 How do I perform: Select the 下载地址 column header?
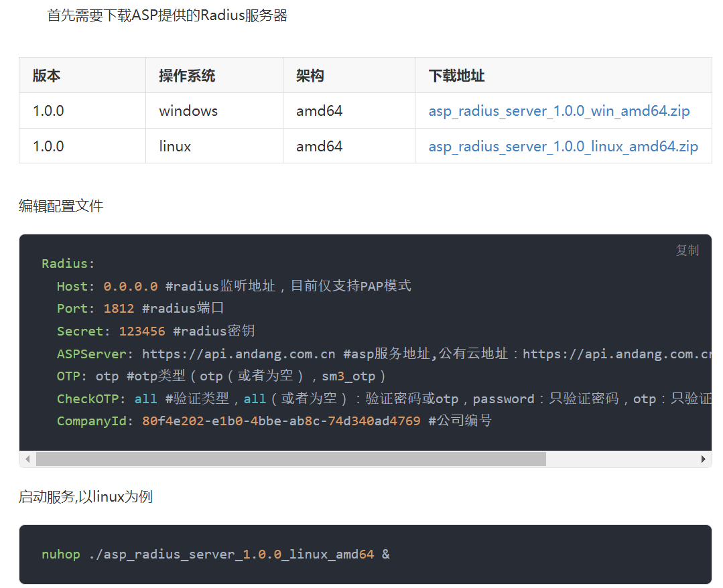click(x=456, y=76)
